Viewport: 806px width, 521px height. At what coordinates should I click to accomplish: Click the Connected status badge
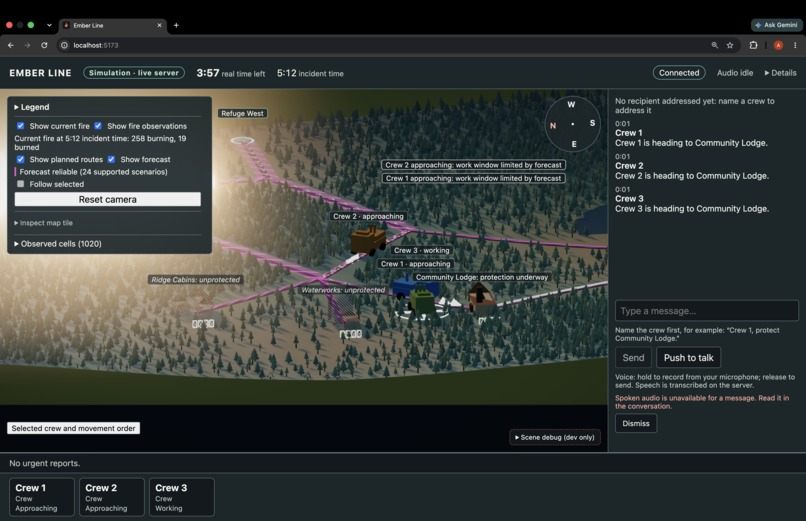(x=679, y=73)
